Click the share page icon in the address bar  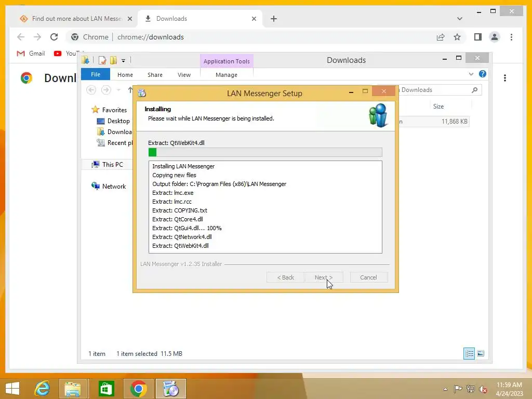click(x=441, y=37)
